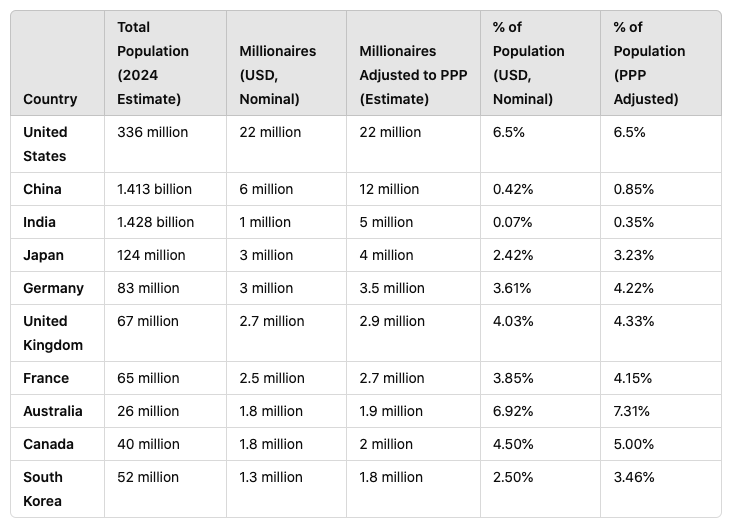Select the China country cell
Viewport: 734px width, 530px height.
pos(42,189)
